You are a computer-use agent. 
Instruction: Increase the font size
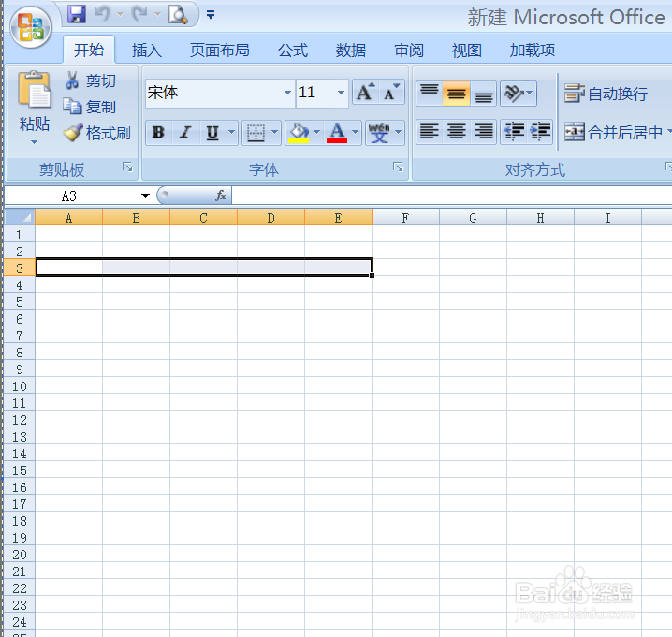[366, 92]
